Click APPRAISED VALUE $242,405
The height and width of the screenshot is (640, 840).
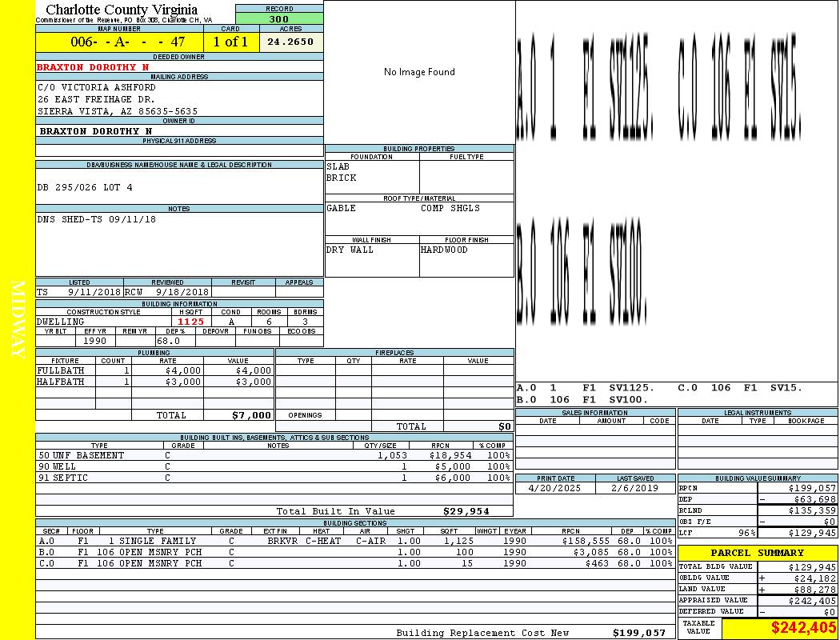812,601
